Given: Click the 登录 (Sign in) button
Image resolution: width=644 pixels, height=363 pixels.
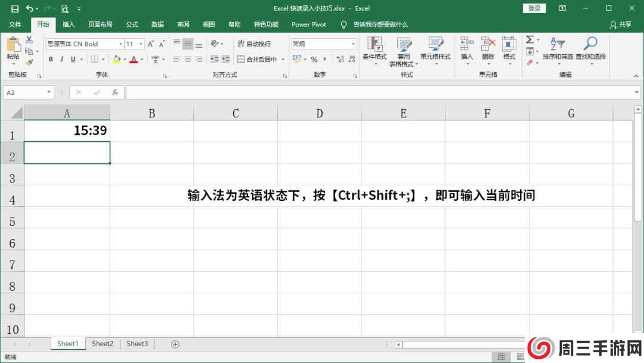Looking at the screenshot, I should [534, 8].
